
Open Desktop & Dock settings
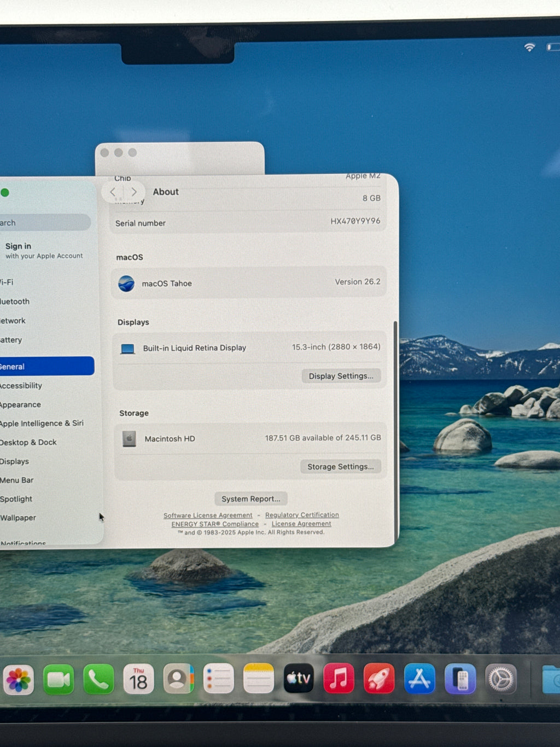point(47,443)
